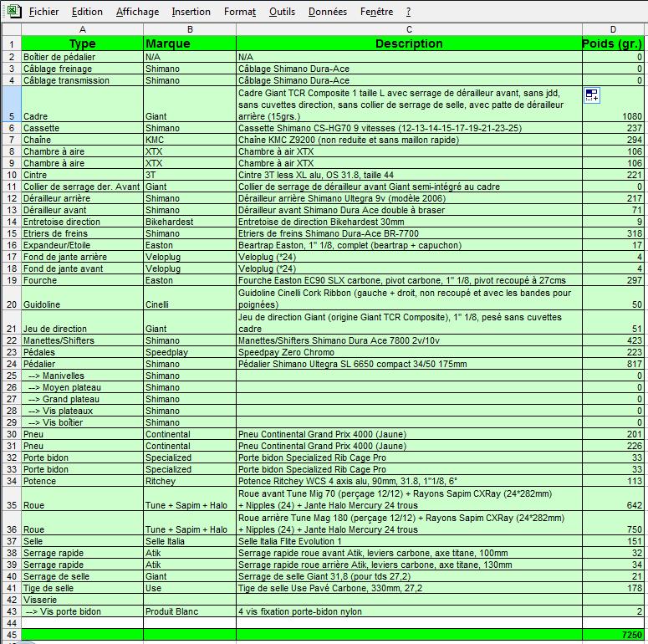Viewport: 648px width, 644px height.
Task: Select the Serrage de selle cell
Action: pyautogui.click(x=82, y=576)
